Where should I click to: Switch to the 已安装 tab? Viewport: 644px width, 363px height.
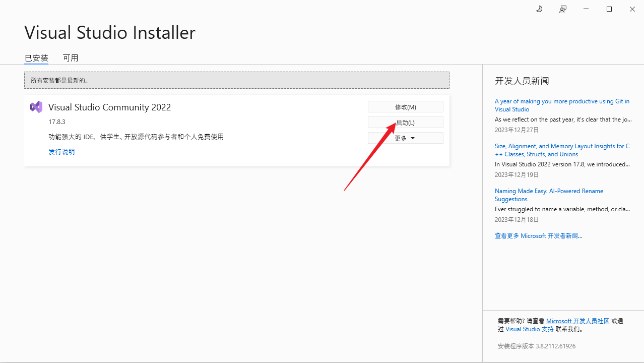click(36, 58)
